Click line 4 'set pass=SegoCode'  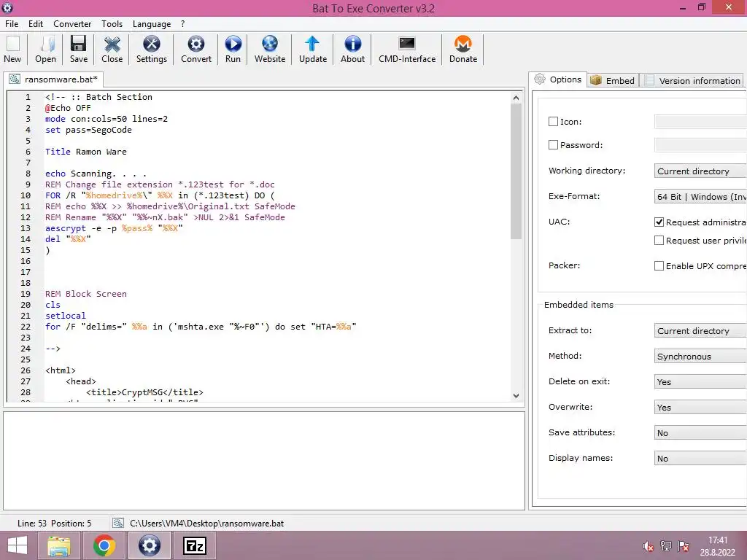pos(88,130)
